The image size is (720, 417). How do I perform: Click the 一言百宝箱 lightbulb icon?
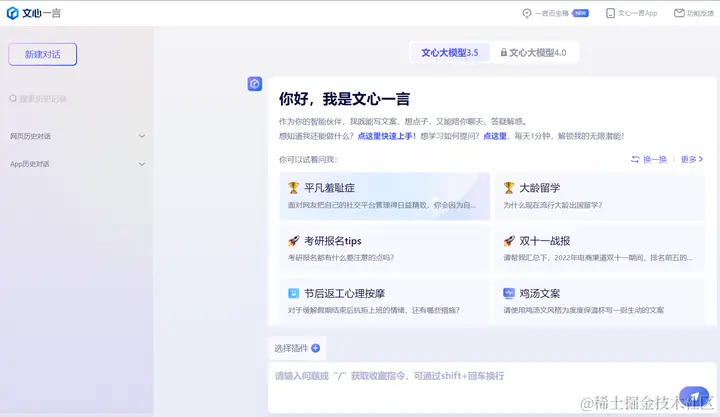coord(527,13)
